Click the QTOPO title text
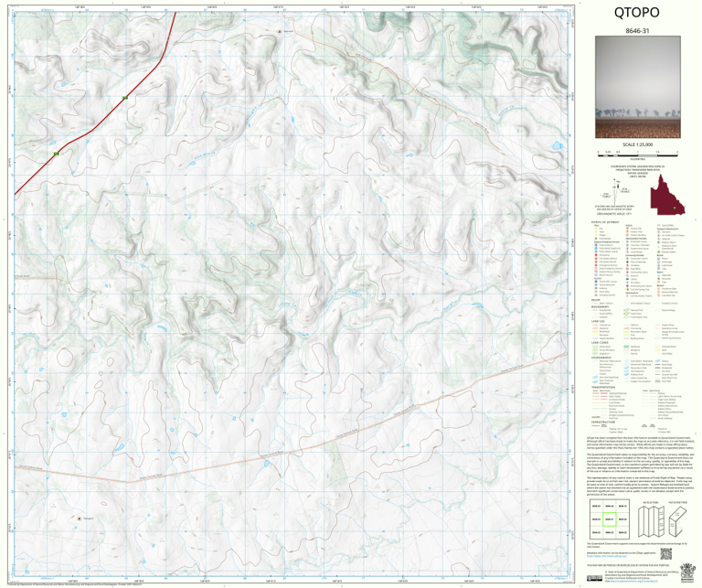Screen dimensions: 702x588 [x=636, y=12]
